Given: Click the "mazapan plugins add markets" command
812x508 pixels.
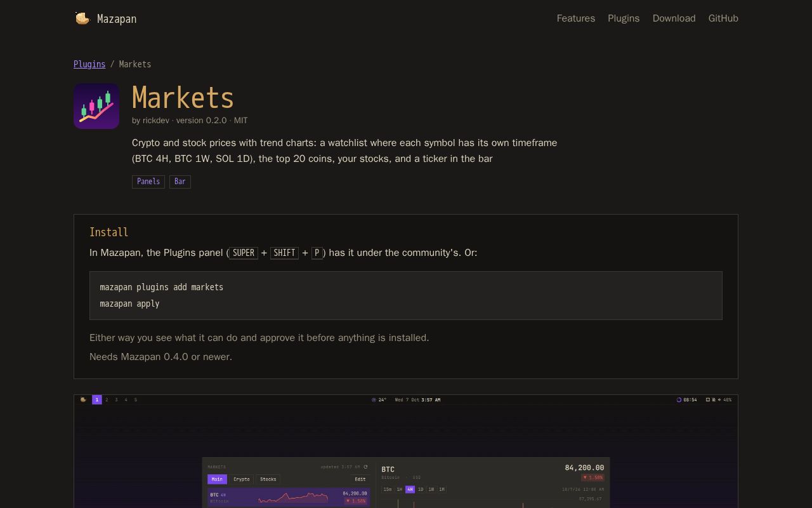Looking at the screenshot, I should [162, 287].
